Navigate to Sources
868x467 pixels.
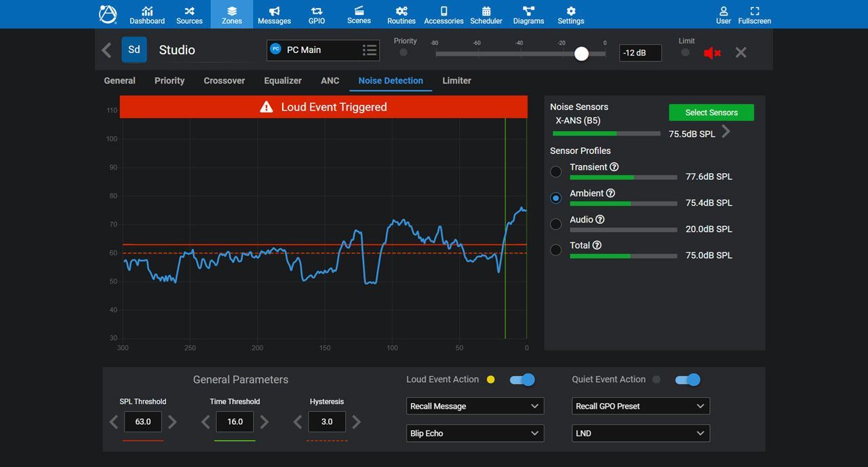coord(189,14)
